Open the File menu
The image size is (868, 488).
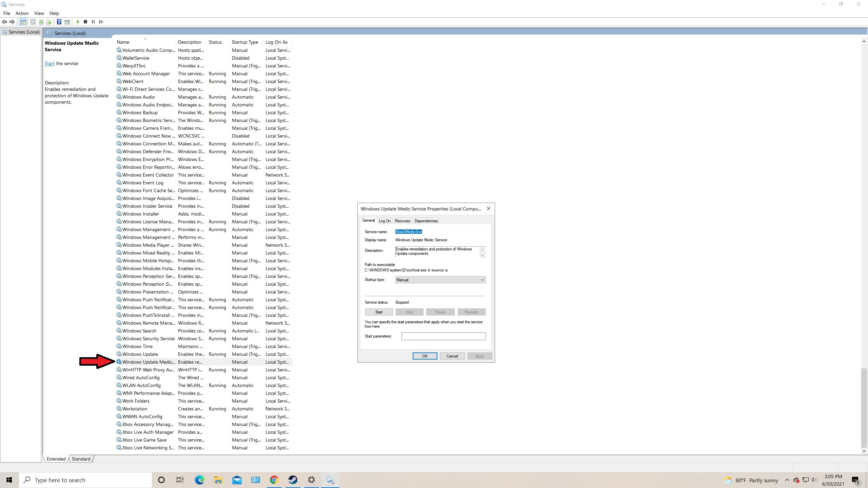tap(7, 13)
